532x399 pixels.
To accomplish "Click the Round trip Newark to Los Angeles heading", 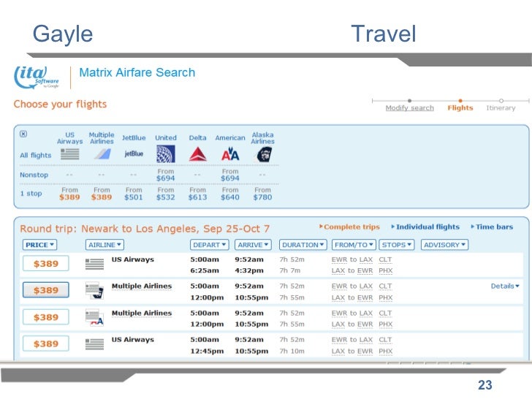I will [145, 229].
